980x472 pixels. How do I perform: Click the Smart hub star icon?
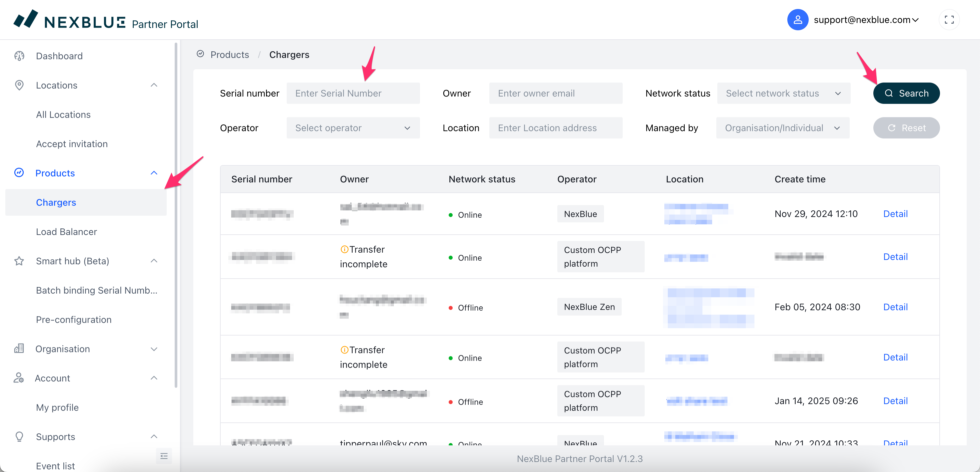point(19,261)
